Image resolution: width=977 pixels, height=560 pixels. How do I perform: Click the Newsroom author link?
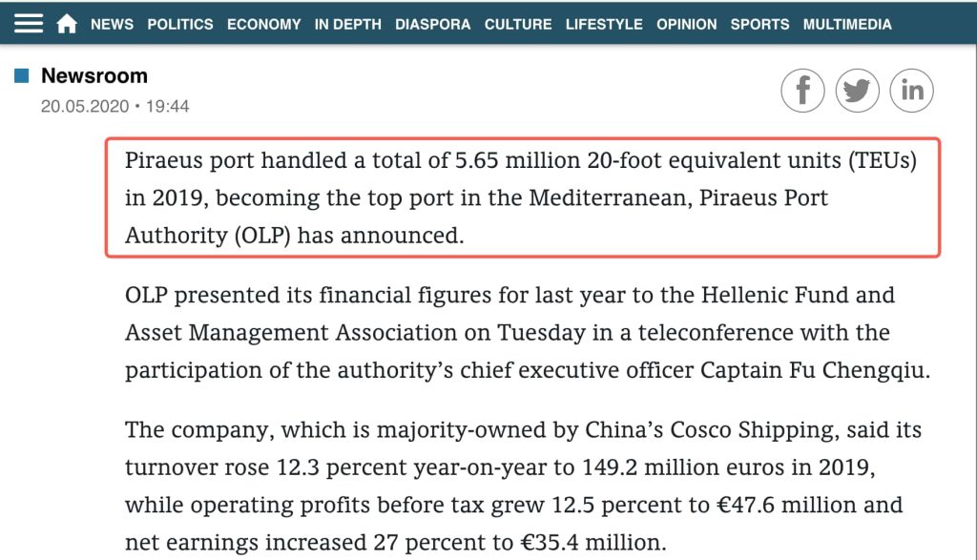94,75
